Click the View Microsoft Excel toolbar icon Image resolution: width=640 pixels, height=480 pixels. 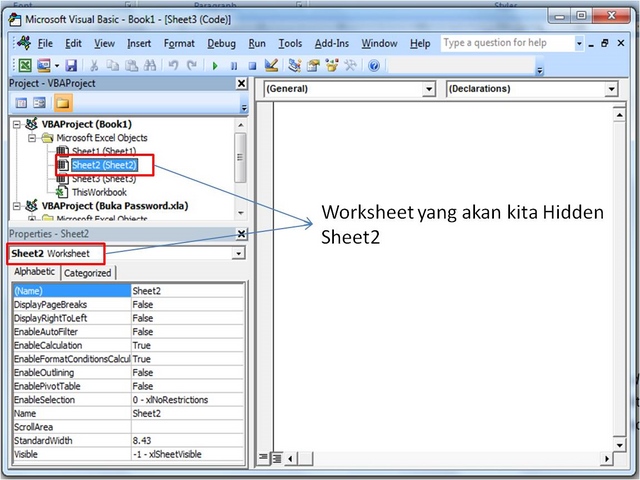[x=25, y=65]
